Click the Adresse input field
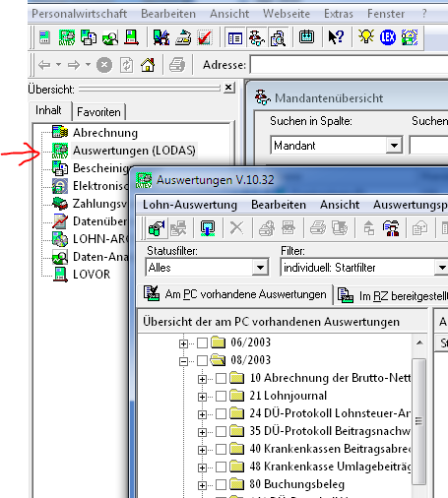This screenshot has height=498, width=448. coord(349,65)
